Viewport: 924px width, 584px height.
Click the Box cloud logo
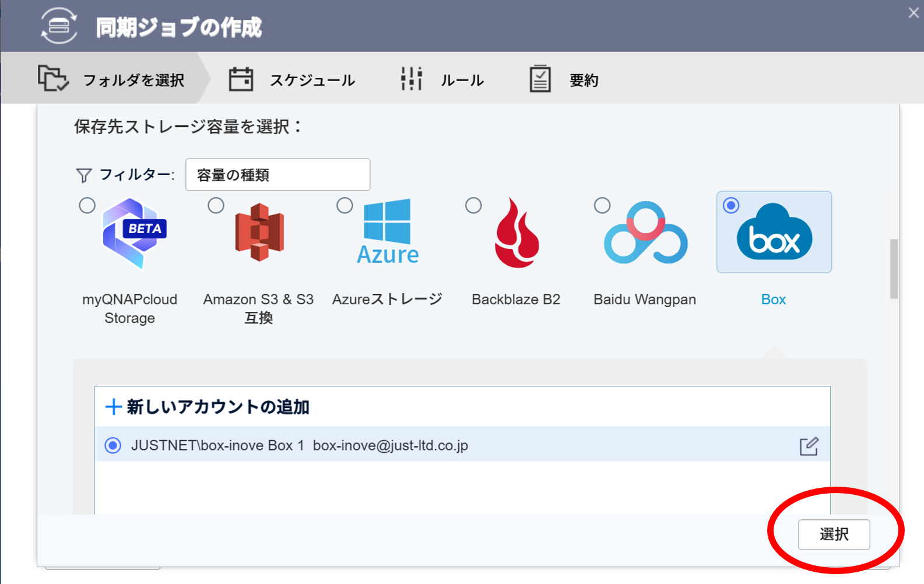click(x=774, y=232)
